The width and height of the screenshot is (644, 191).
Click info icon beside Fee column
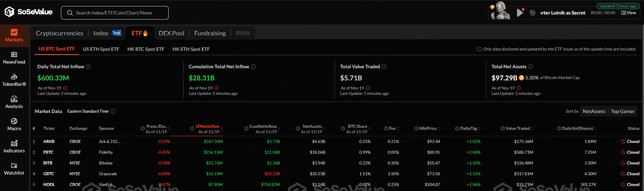coord(386,128)
